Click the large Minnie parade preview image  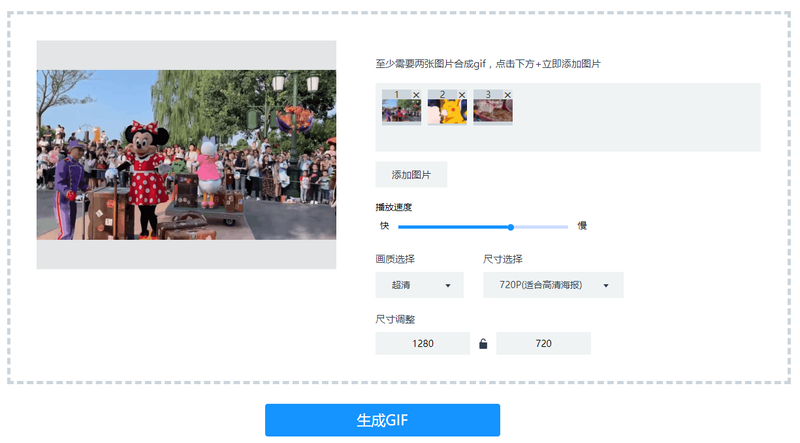coord(186,155)
